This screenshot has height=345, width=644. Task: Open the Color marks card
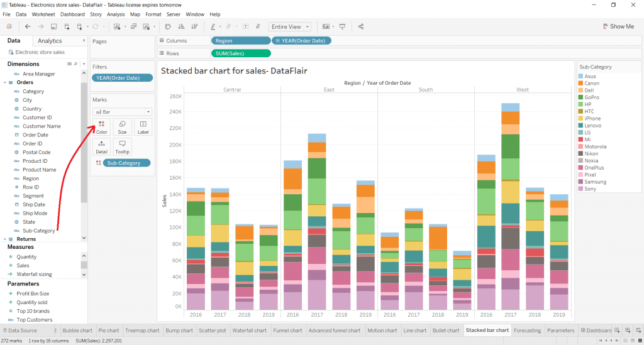click(101, 127)
